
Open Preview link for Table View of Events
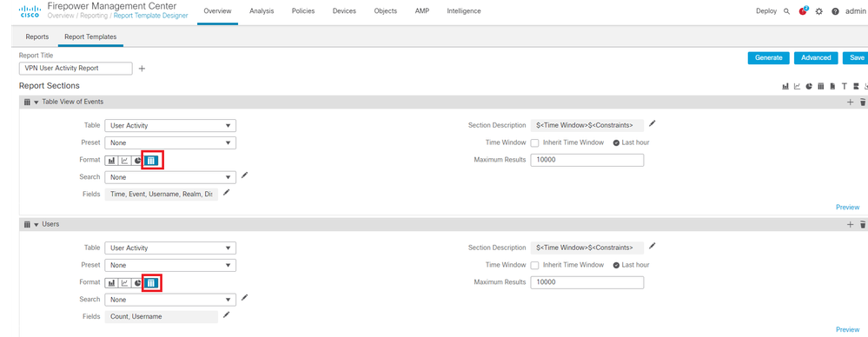847,207
